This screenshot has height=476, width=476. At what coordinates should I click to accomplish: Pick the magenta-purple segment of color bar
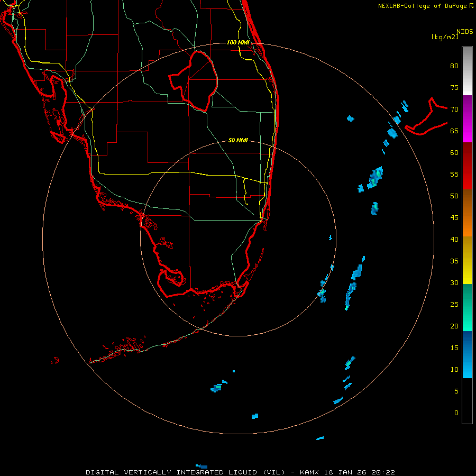467,118
